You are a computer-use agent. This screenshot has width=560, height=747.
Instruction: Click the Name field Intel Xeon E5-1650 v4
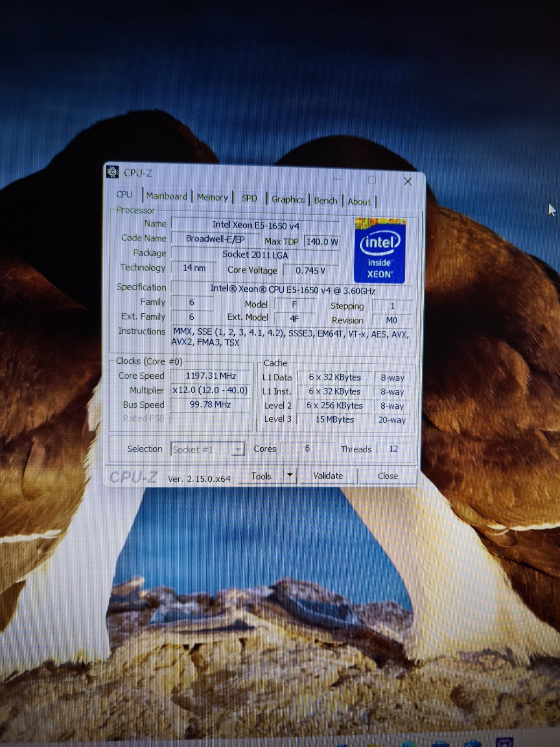click(x=255, y=225)
